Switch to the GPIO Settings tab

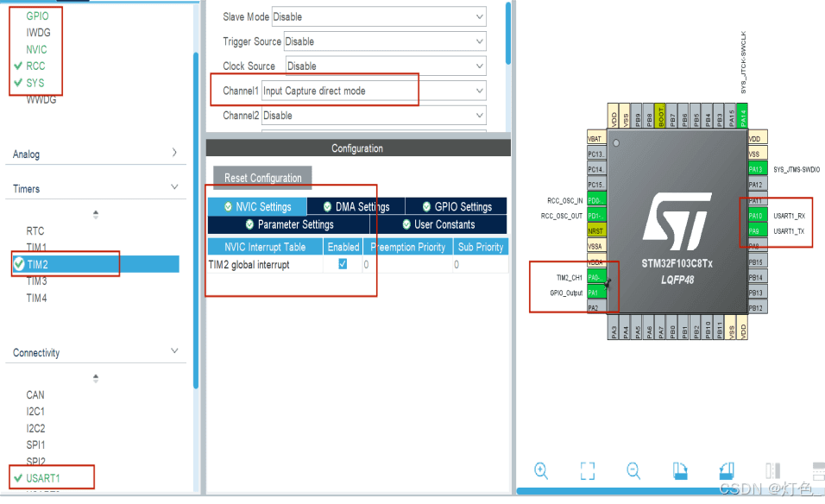[x=457, y=207]
